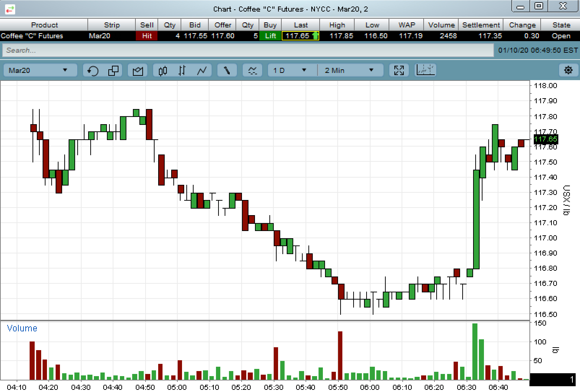Open chart settings gear icon
The image size is (580, 392).
pyautogui.click(x=568, y=70)
